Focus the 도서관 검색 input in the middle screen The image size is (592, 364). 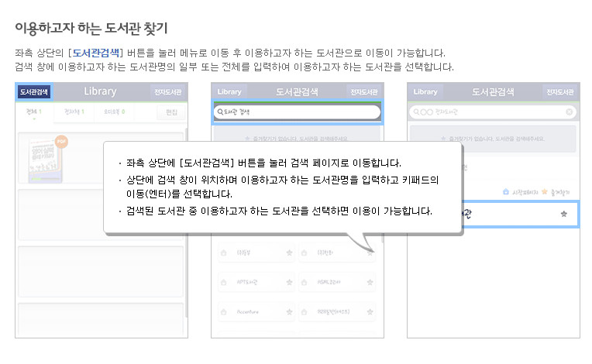[x=297, y=112]
